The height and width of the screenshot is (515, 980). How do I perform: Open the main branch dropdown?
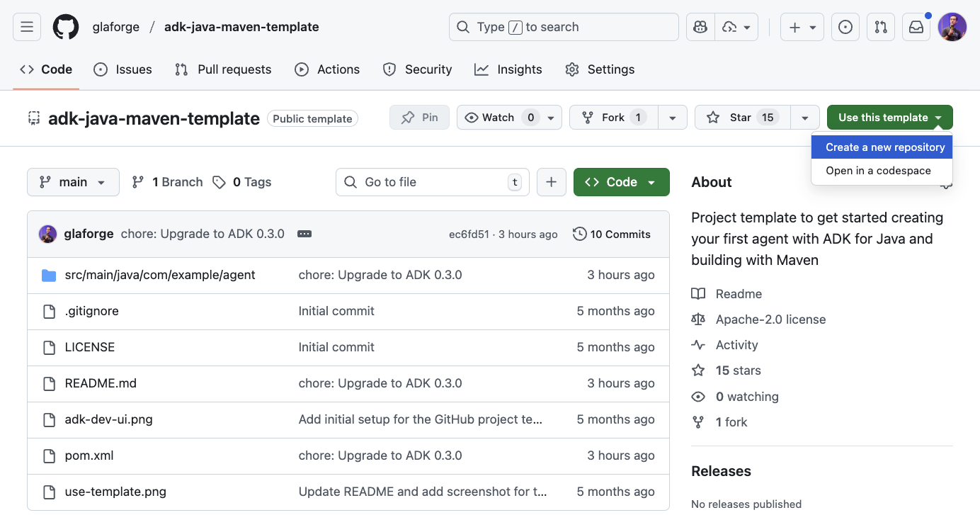point(73,182)
